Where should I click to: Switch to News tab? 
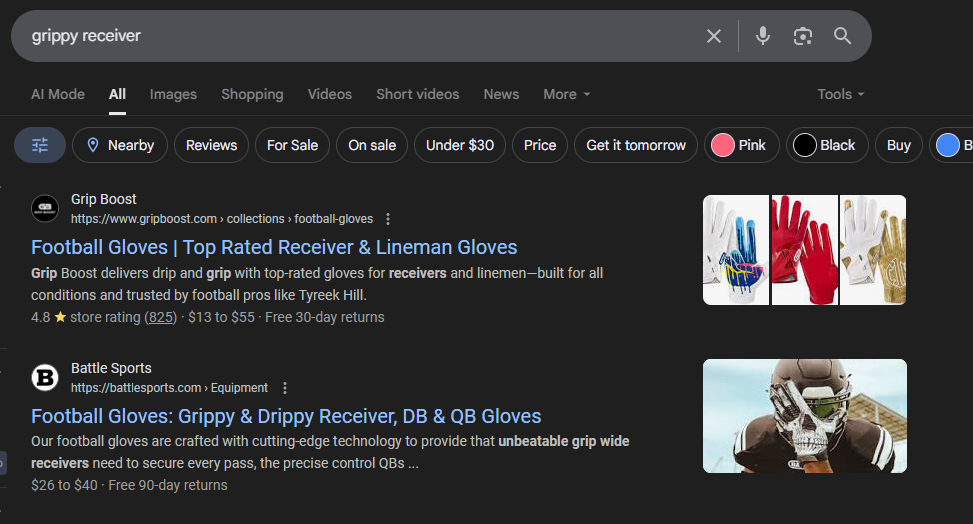[501, 94]
